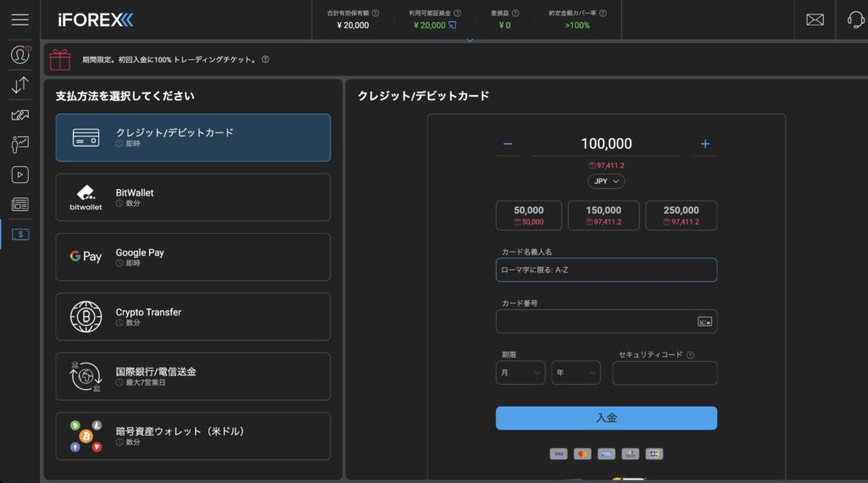Choose the 50,000 preset amount

pyautogui.click(x=529, y=215)
